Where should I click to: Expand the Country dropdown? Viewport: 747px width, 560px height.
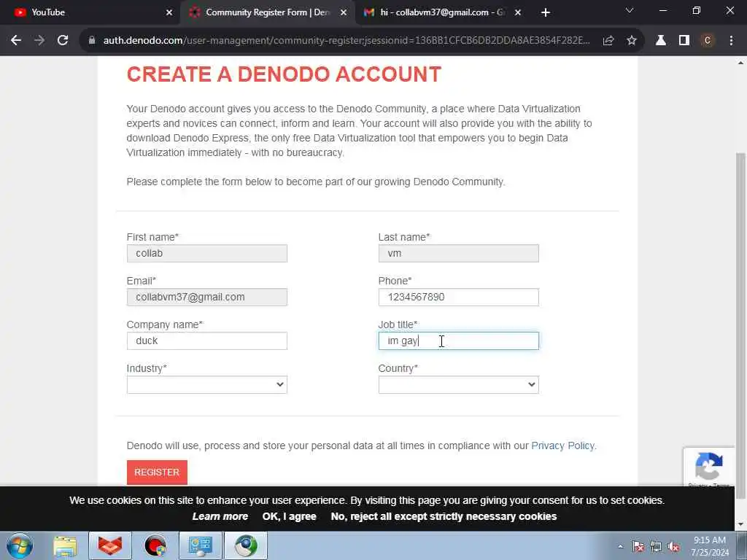click(x=458, y=385)
